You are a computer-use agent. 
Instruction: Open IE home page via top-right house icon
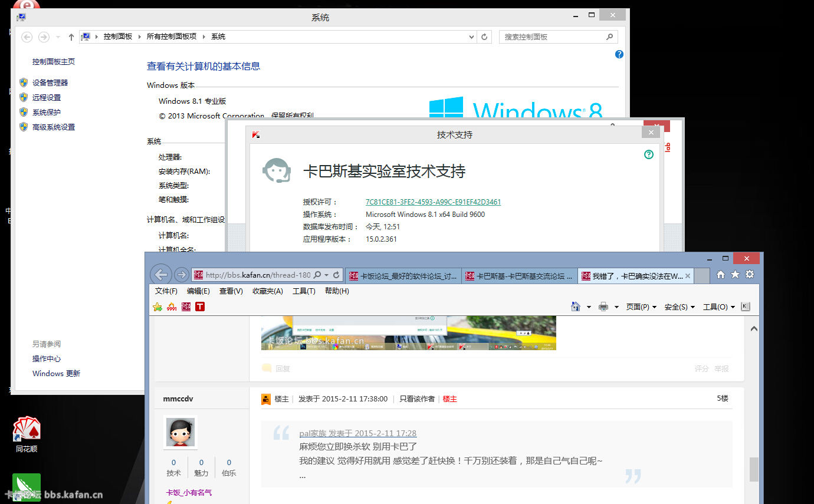pyautogui.click(x=721, y=274)
